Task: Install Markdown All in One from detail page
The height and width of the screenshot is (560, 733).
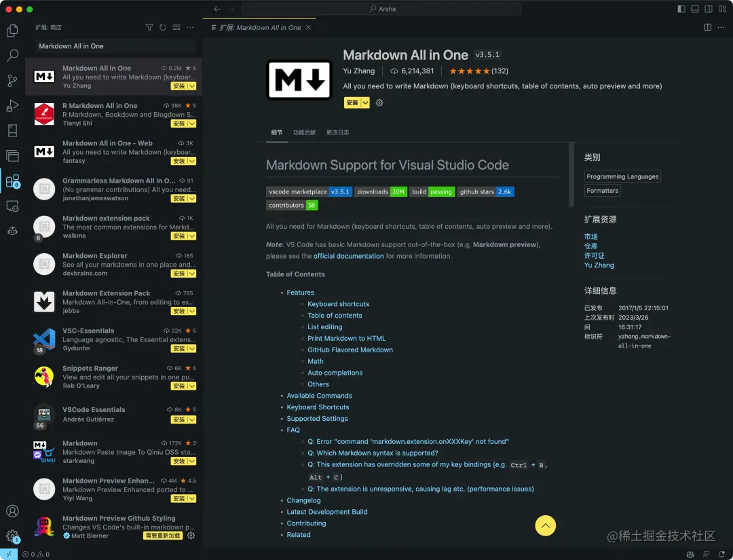Action: point(352,103)
